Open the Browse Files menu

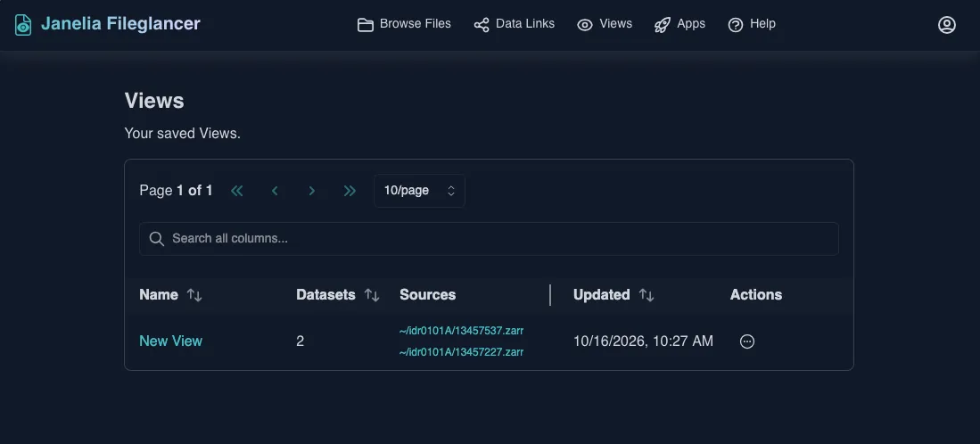point(404,24)
